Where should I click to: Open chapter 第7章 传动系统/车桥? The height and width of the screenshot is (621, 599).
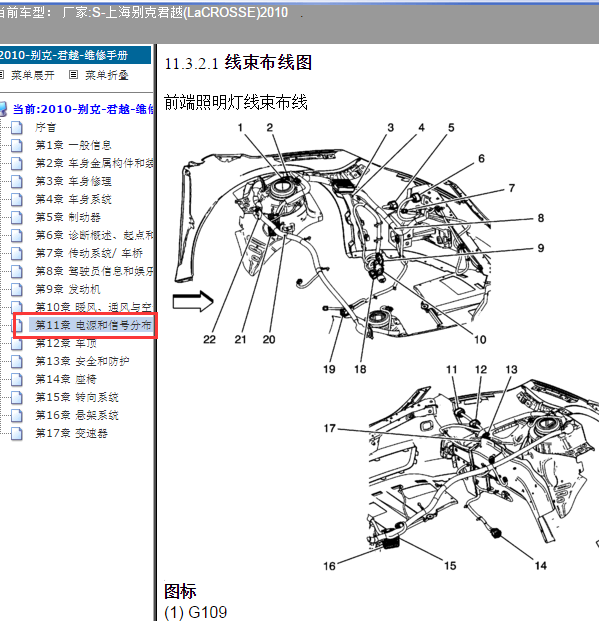tap(89, 253)
